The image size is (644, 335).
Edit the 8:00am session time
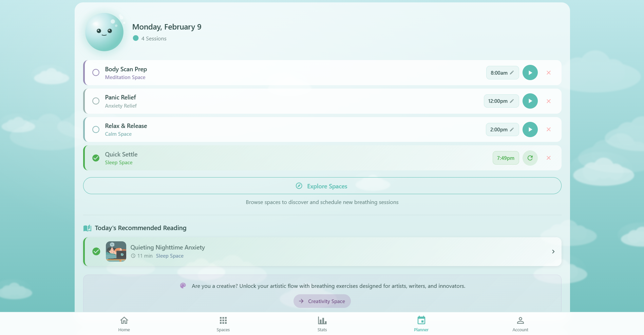coord(502,73)
